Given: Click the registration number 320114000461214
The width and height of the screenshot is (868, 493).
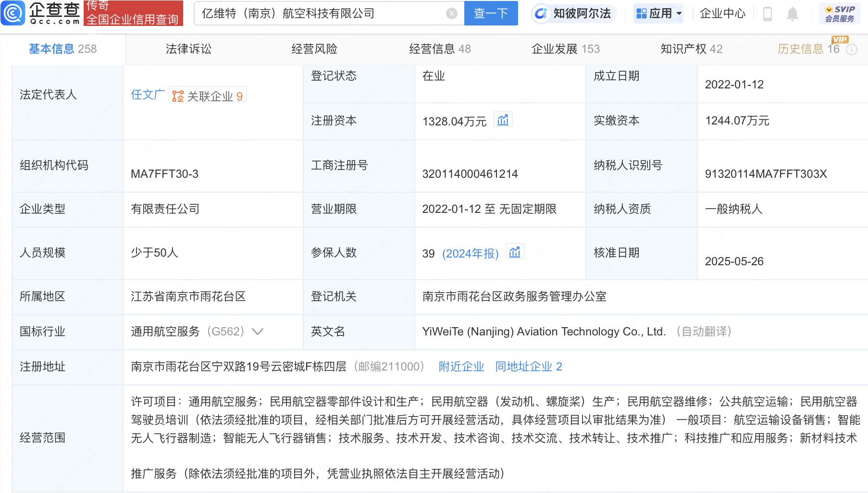Looking at the screenshot, I should click(x=470, y=174).
